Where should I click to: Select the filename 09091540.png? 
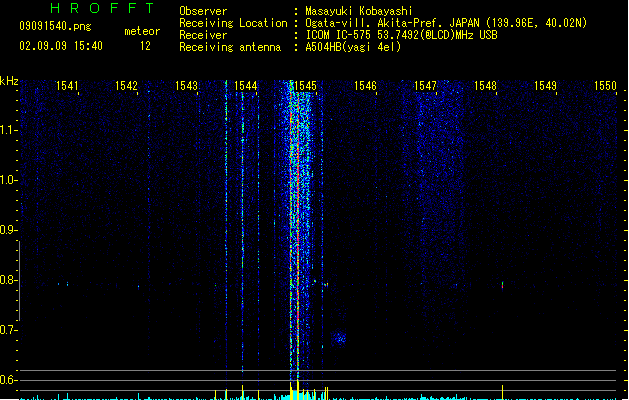tap(55, 27)
